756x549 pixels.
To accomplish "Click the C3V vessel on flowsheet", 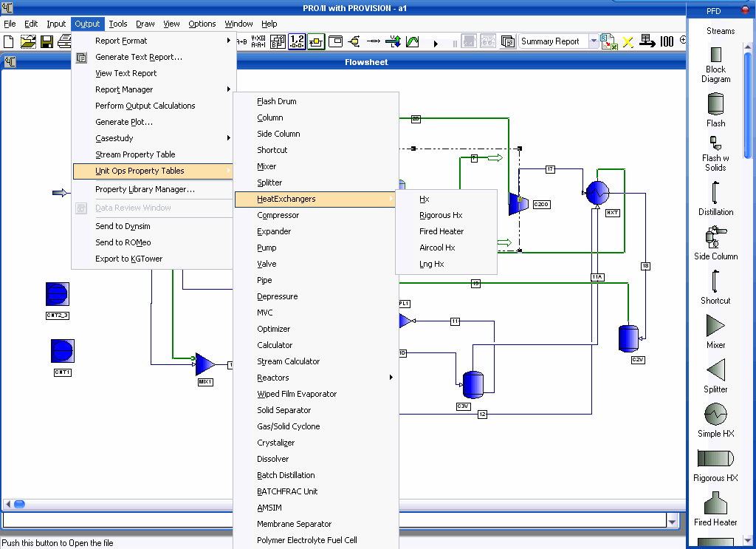I will coord(473,384).
